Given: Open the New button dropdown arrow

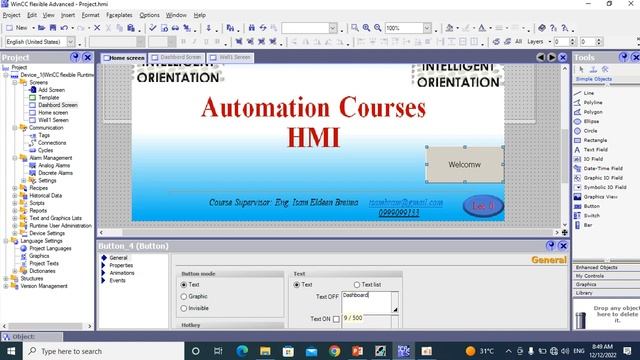Looking at the screenshot, I should 33,28.
